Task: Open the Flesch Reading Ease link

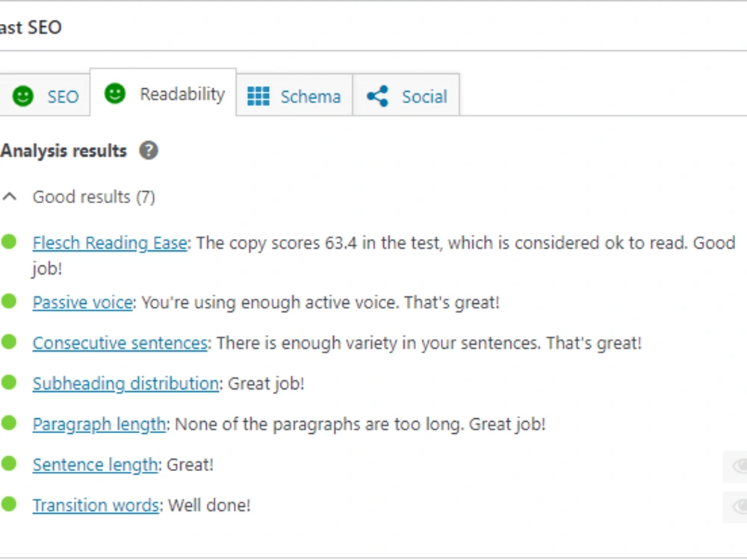Action: [x=110, y=243]
